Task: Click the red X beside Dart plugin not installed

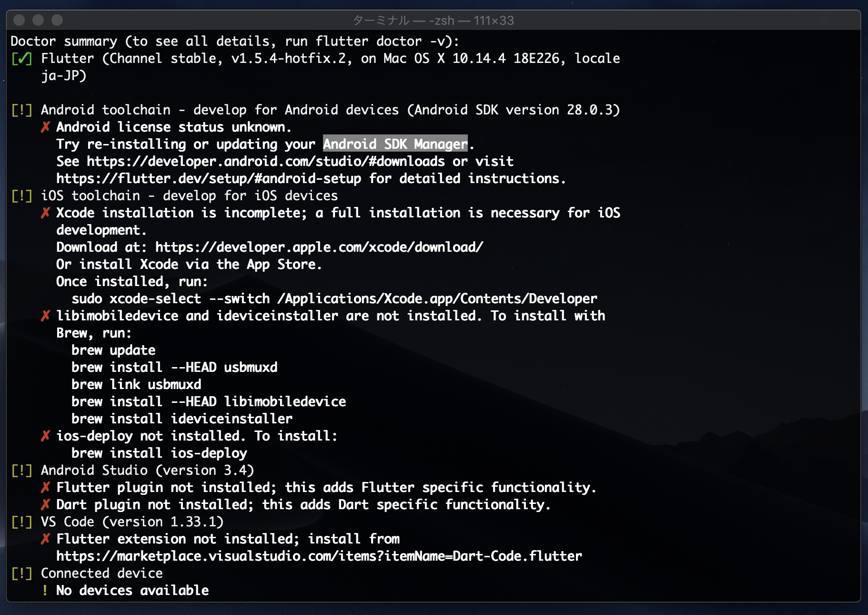Action: pos(45,505)
